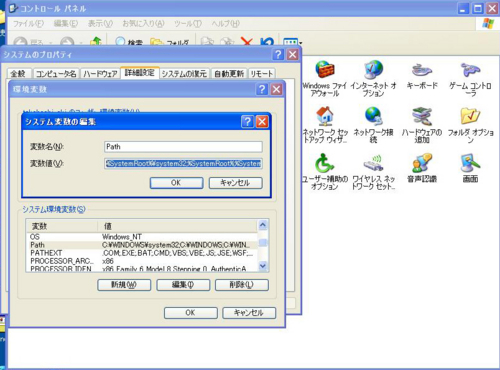Switch to the ハードウェア tab
Viewport: 500px width, 370px height.
[x=100, y=73]
